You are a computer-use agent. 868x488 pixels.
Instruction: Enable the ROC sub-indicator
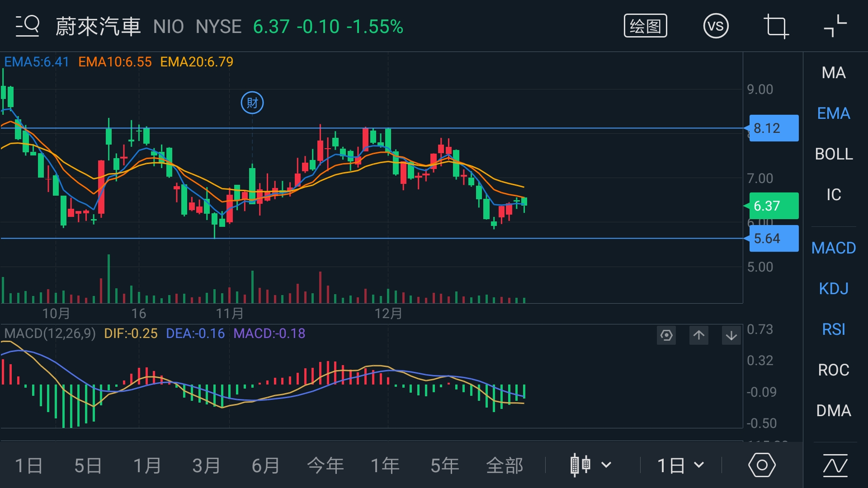click(834, 370)
